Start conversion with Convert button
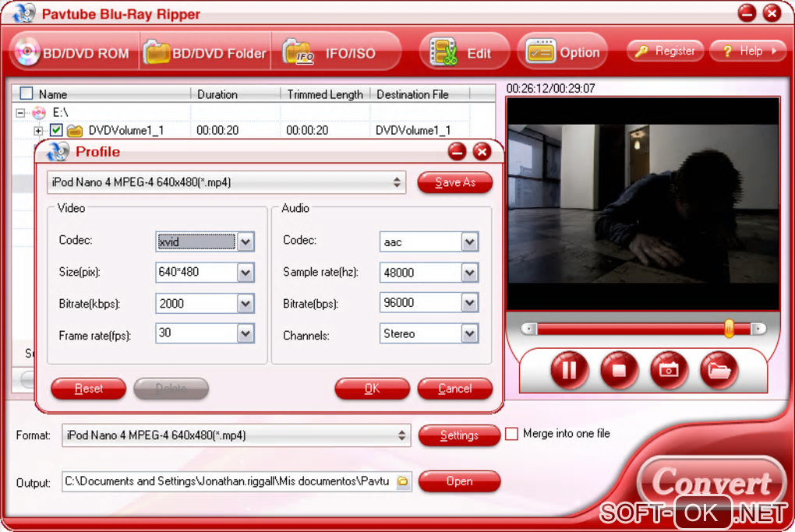The height and width of the screenshot is (532, 795). [x=712, y=482]
